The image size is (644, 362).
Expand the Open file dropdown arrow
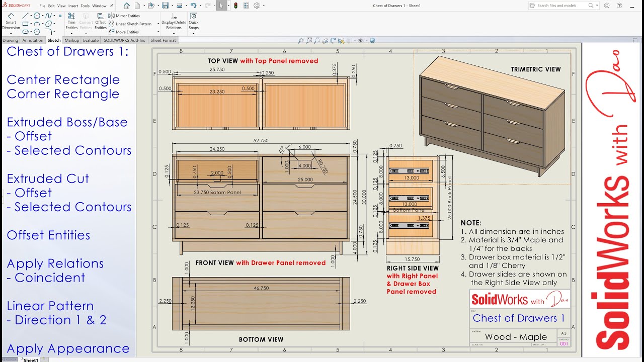click(x=158, y=6)
